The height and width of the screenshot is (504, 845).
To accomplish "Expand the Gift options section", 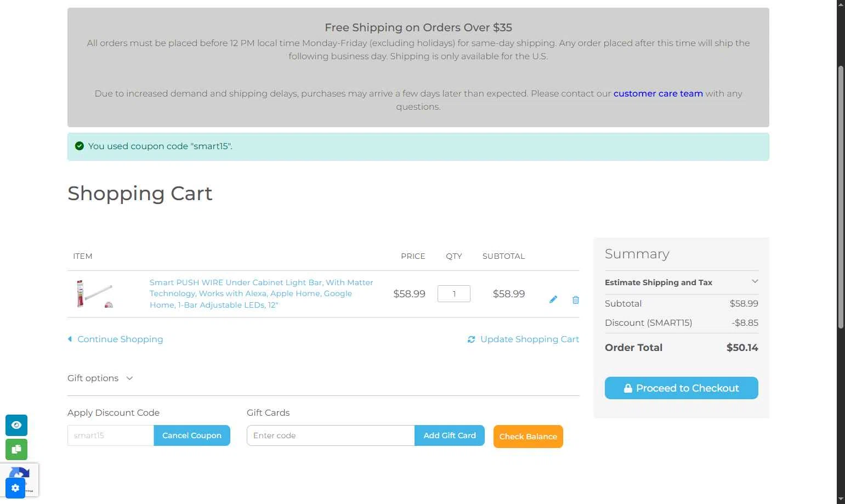I will [x=100, y=378].
